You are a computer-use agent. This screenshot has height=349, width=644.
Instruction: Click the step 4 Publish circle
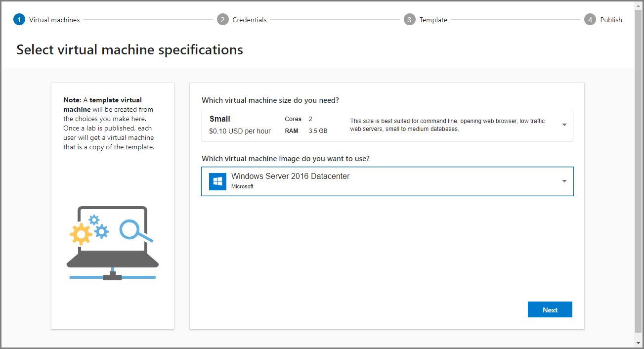pos(590,20)
